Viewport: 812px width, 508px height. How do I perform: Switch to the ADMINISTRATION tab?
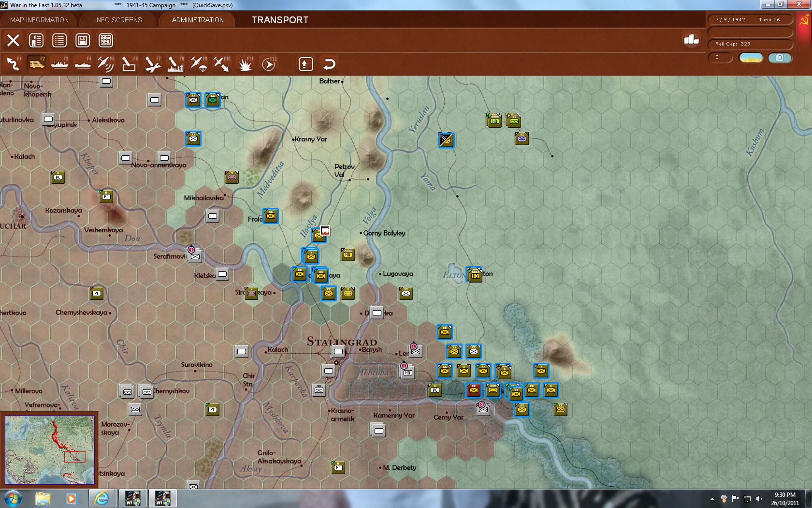(x=198, y=20)
